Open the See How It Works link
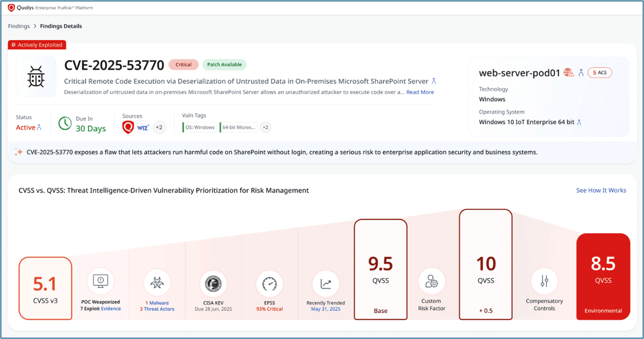Screen dimensions: 644x339 (x=601, y=190)
